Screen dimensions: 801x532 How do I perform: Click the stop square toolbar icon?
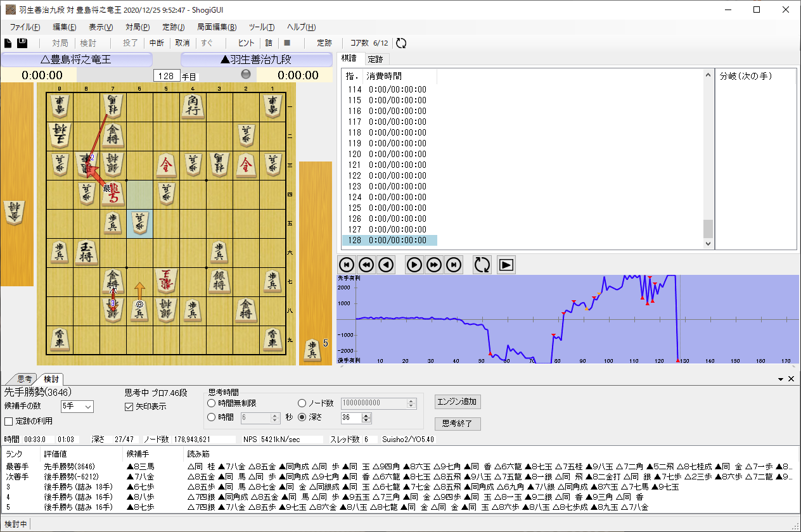pos(286,43)
